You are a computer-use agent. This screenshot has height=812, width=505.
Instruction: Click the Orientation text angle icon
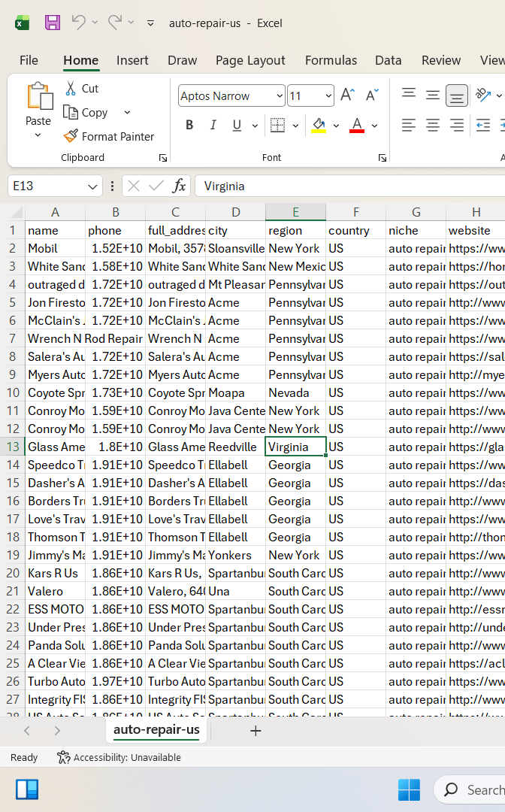point(483,94)
